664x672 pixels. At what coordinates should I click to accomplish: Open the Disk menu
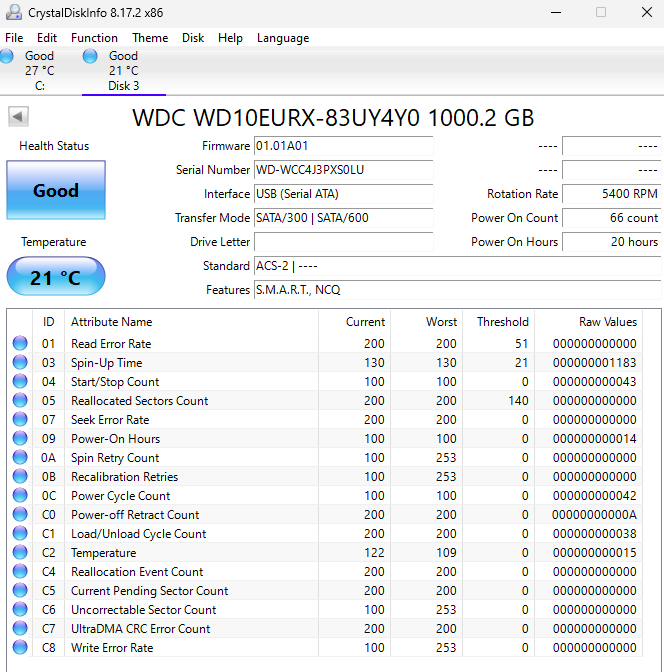tap(193, 38)
